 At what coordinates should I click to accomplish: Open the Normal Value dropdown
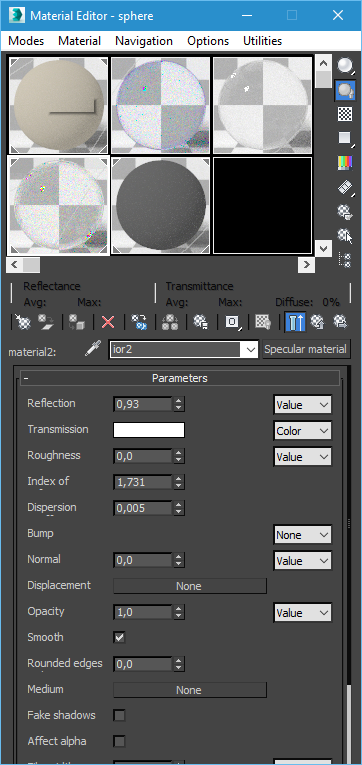tap(302, 561)
